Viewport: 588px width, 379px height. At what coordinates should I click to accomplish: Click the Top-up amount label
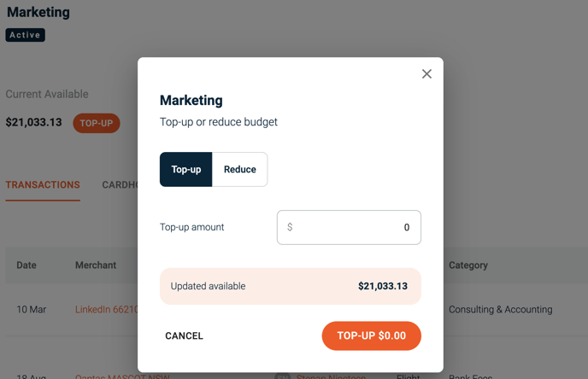coord(191,227)
